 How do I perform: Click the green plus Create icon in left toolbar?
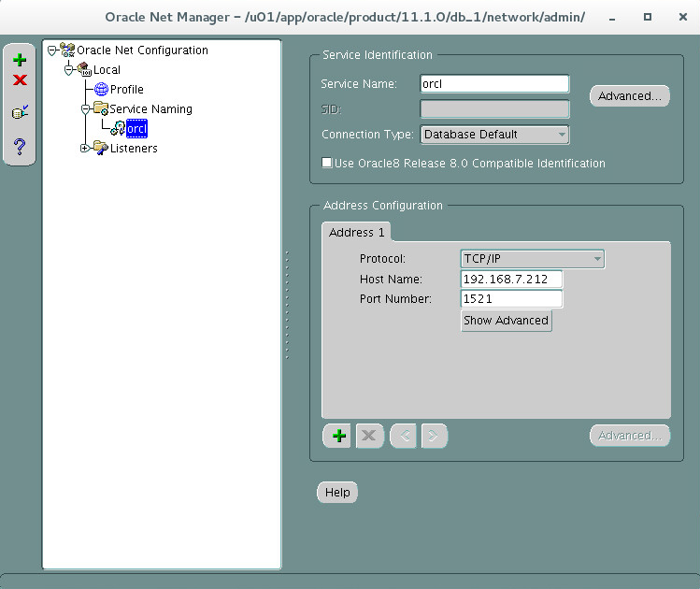coord(20,60)
